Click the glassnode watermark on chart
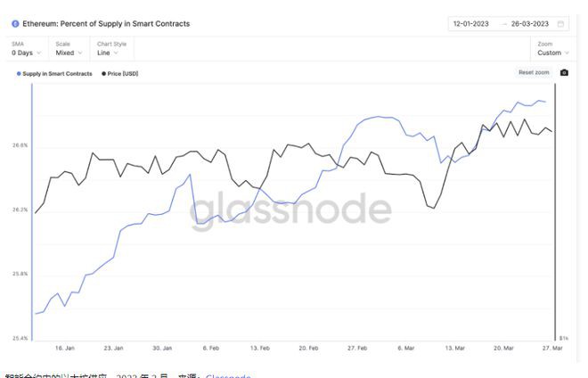Image resolution: width=588 pixels, height=378 pixels. [x=290, y=210]
